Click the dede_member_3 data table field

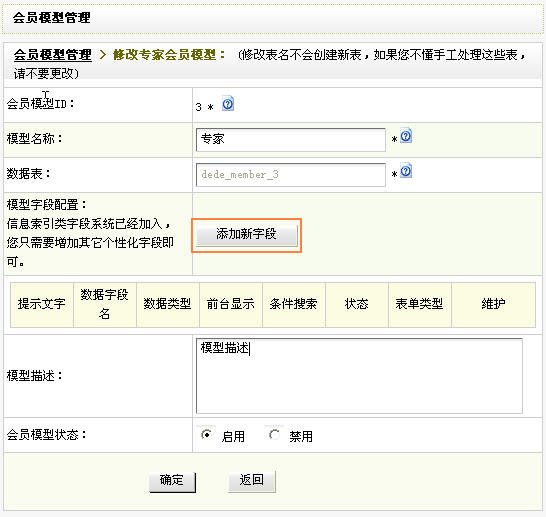[291, 175]
